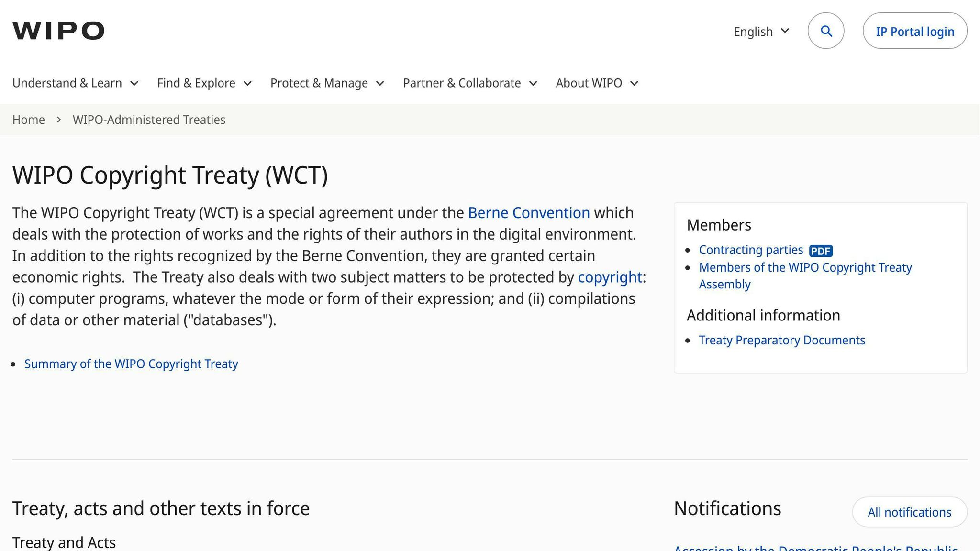Click the PDF badge next to Contracting parties
This screenshot has height=551, width=980.
(x=821, y=251)
